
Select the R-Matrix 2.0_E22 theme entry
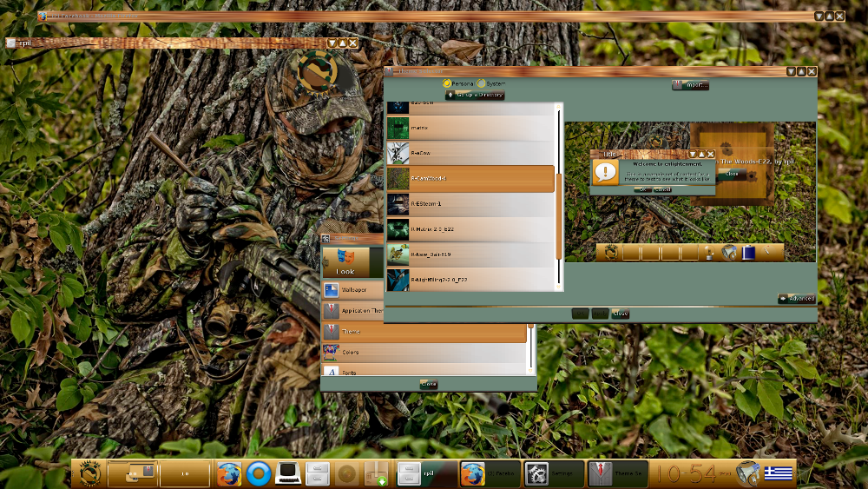(470, 229)
